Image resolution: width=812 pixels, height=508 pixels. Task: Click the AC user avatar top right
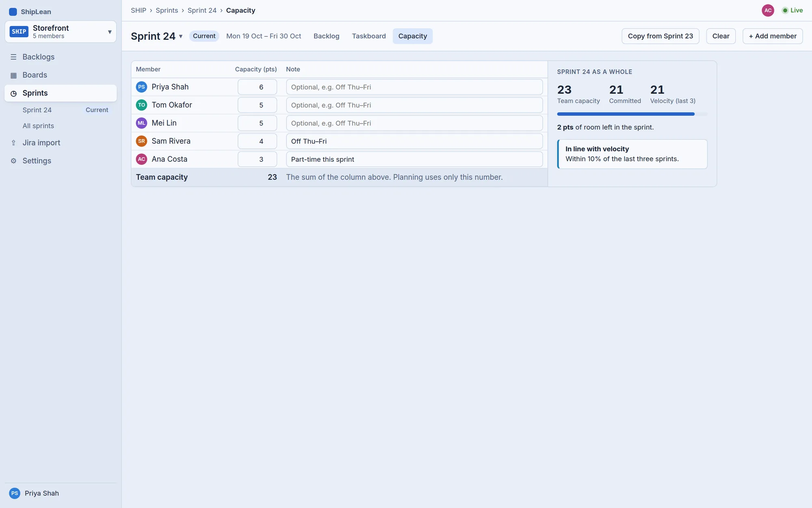pos(768,11)
